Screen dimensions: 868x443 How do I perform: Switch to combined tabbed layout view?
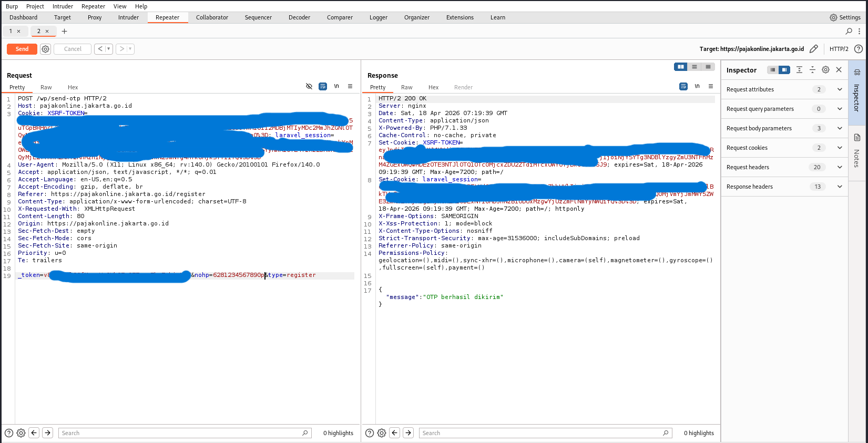708,67
